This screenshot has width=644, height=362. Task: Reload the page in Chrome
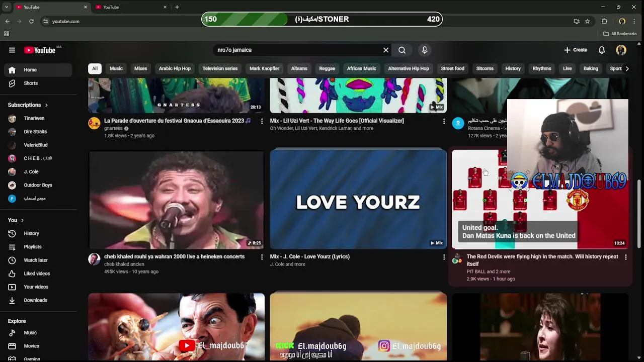[x=31, y=21]
